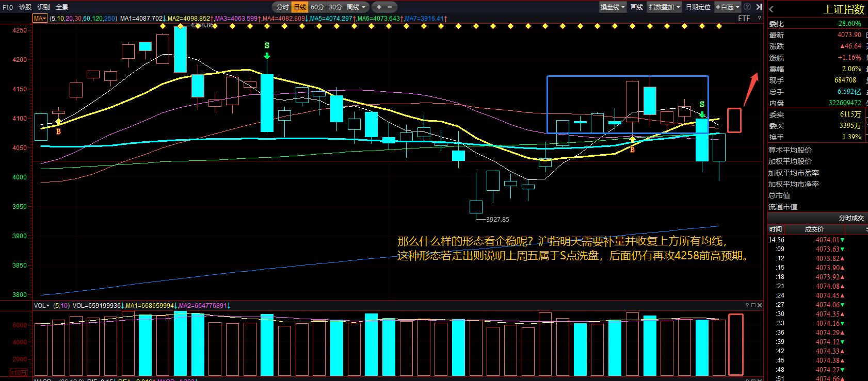868x381 pixels.
Task: Click the 4258.86 high price label
Action: tap(202, 25)
